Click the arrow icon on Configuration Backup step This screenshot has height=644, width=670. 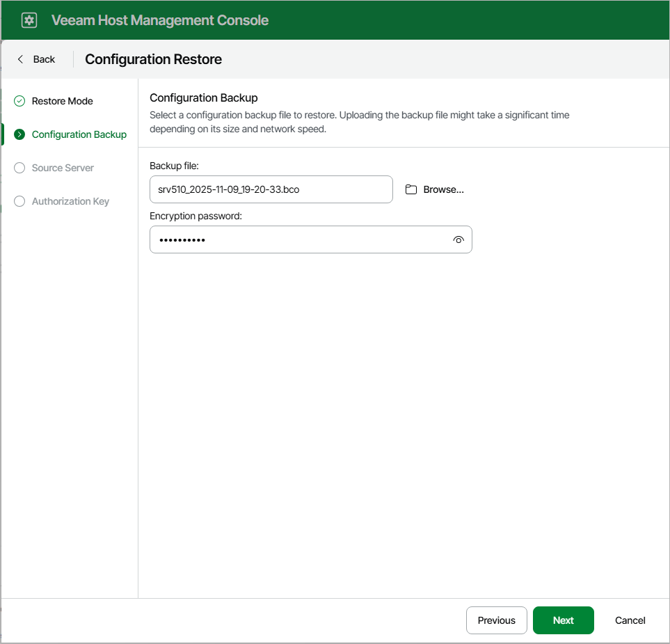pyautogui.click(x=19, y=134)
